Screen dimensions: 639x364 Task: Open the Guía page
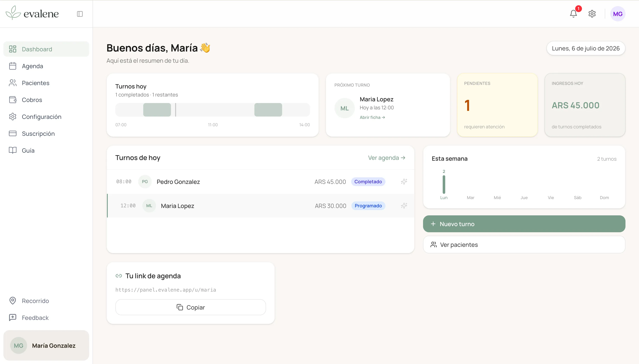tap(46, 150)
